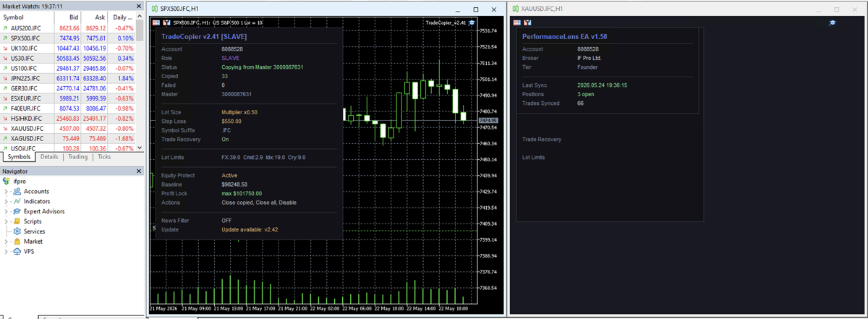Click 'Multiplier x0.50' lot size value
The image size is (868, 319).
239,112
